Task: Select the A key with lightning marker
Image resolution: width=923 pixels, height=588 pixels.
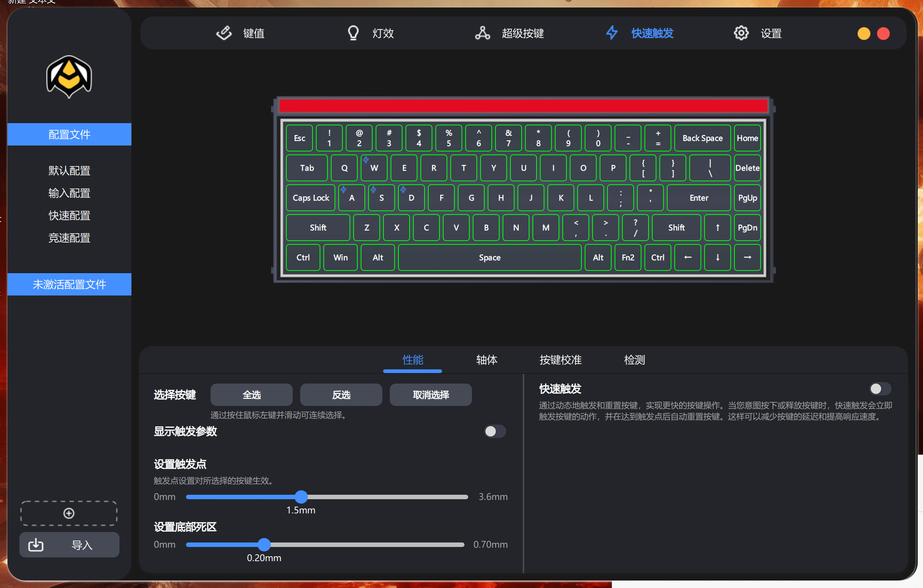Action: [352, 198]
